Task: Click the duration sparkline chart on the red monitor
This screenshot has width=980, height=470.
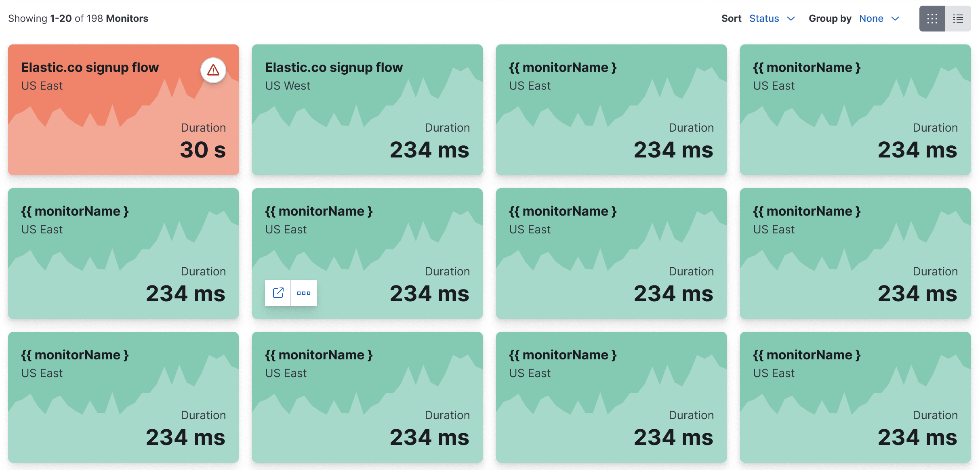Action: click(x=101, y=121)
